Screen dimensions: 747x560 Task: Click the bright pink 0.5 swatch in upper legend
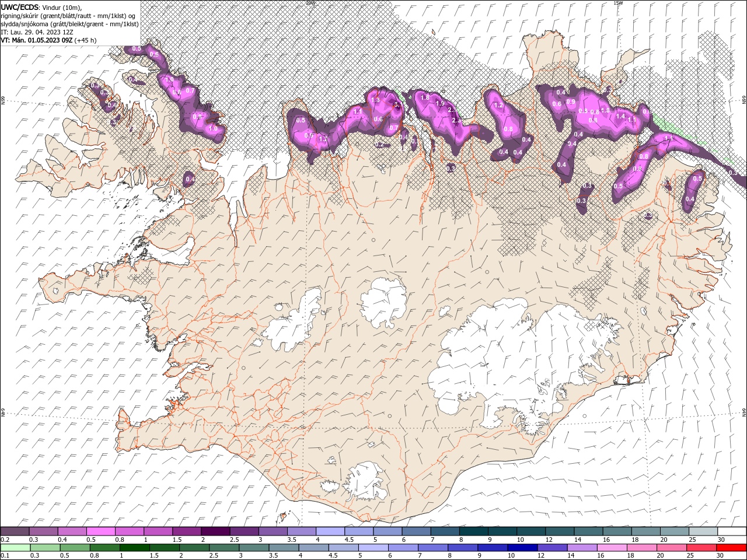[100, 531]
